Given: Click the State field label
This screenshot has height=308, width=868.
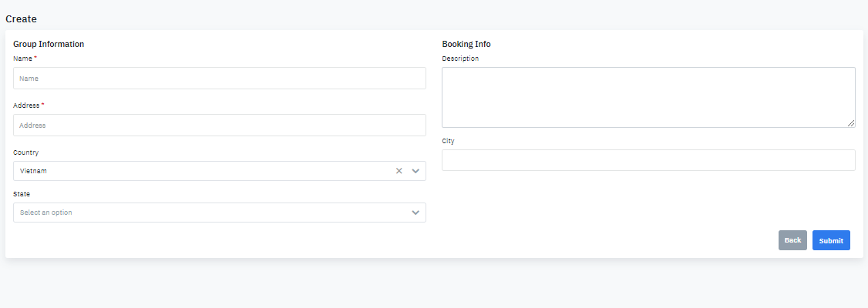Looking at the screenshot, I should 22,194.
